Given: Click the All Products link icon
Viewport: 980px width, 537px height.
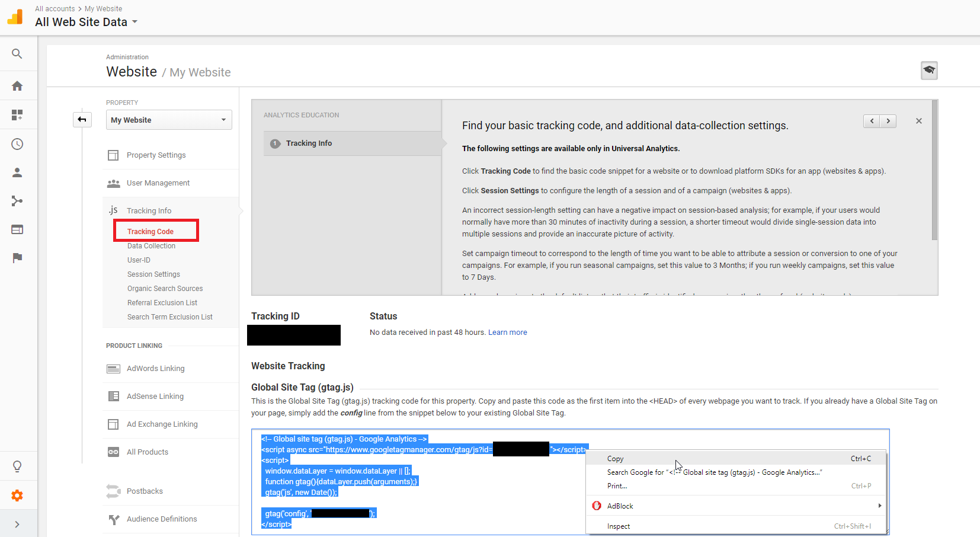Looking at the screenshot, I should [x=113, y=452].
